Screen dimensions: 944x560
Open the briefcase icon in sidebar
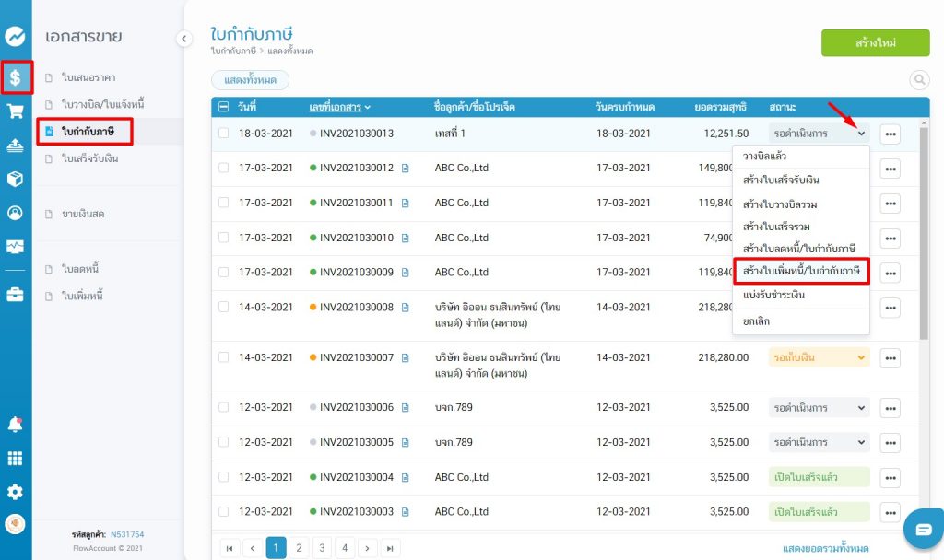[15, 295]
